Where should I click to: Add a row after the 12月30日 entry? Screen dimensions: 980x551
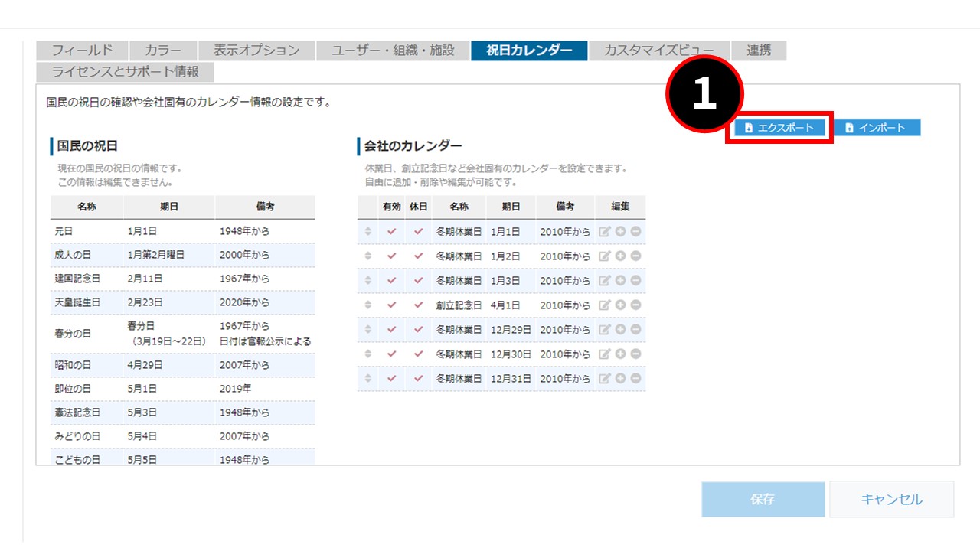click(621, 354)
